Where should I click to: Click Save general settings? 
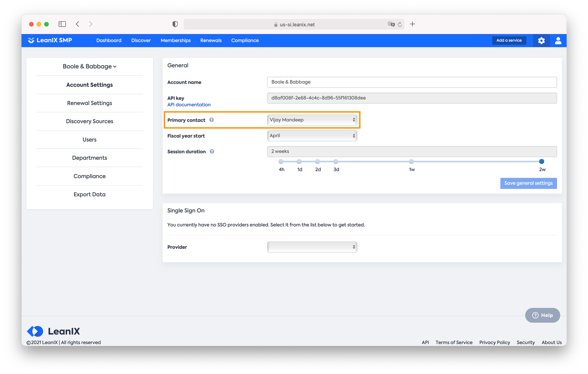tap(528, 183)
